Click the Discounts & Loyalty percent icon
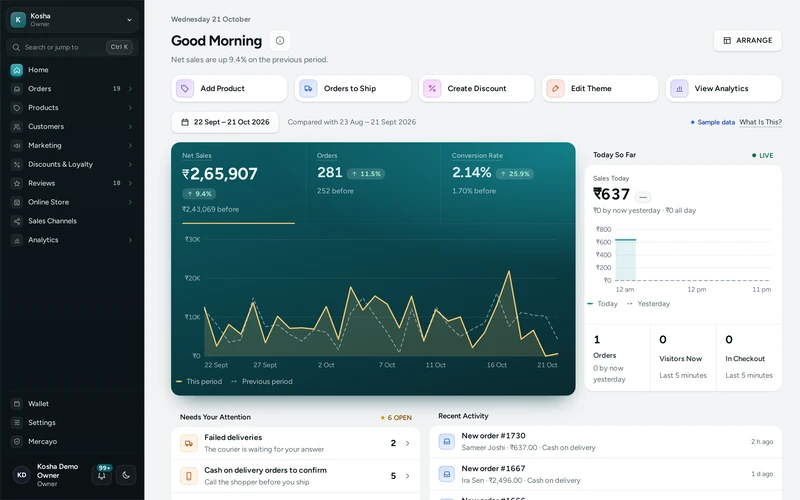This screenshot has width=800, height=500. pos(17,164)
